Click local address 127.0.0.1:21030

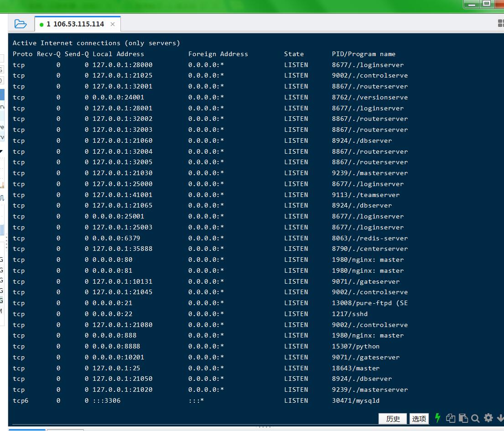pos(122,173)
